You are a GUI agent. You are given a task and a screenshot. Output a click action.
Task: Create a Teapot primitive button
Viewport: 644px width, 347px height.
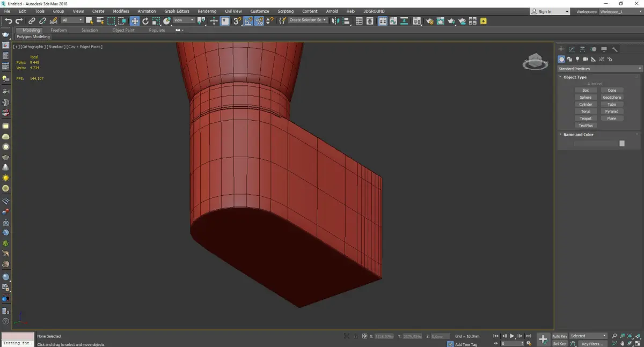point(586,119)
